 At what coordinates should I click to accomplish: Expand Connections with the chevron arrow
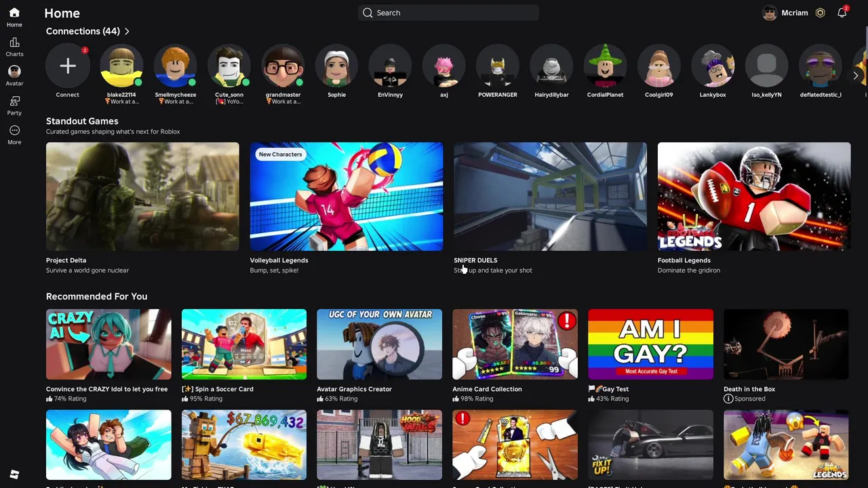pos(127,31)
